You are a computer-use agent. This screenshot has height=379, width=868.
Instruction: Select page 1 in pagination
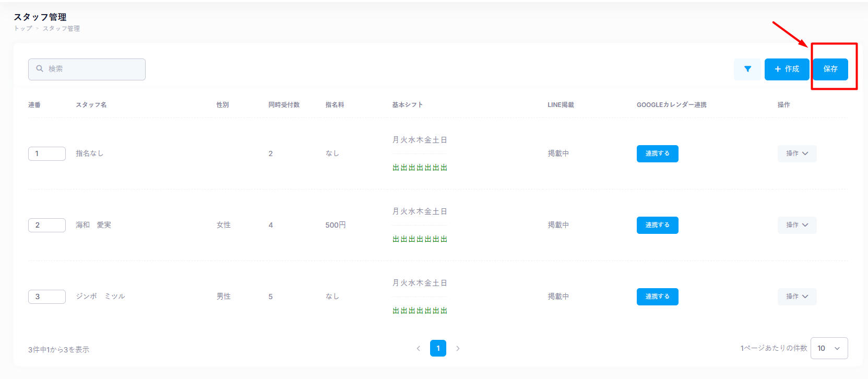(438, 348)
